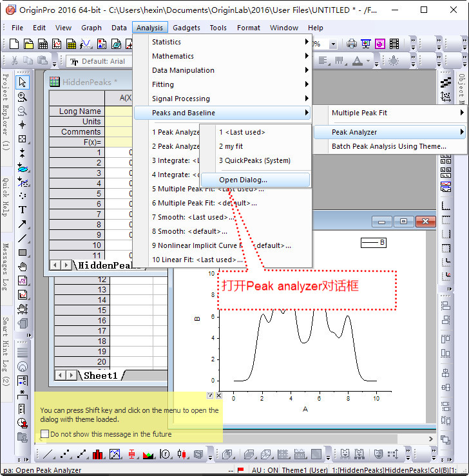
Task: Open the Default: Arial font dropdown
Action: [103, 61]
